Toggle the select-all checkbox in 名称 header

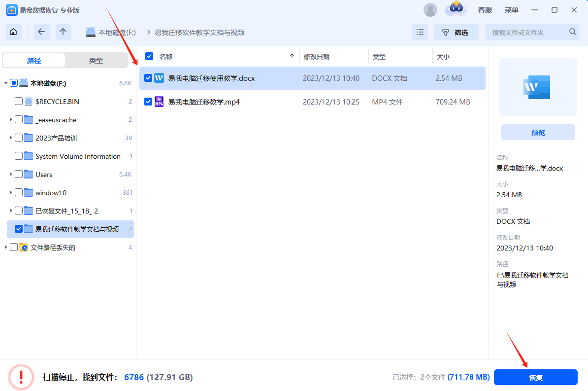(x=149, y=56)
